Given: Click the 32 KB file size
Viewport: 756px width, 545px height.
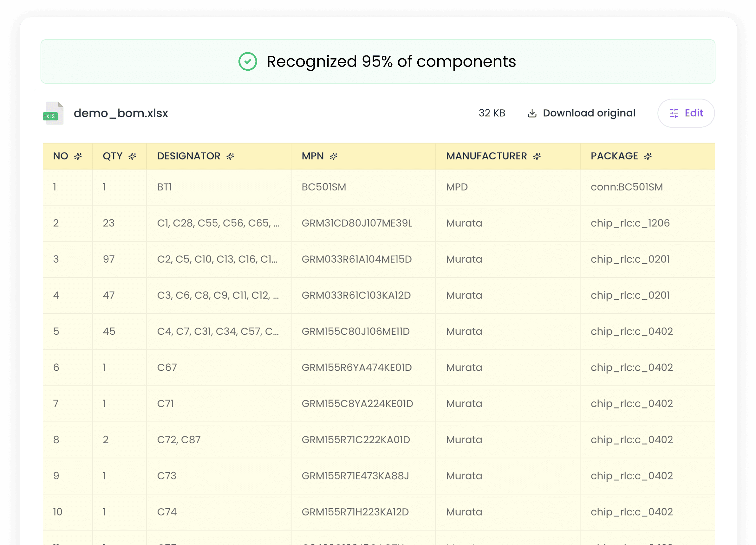Looking at the screenshot, I should [x=492, y=113].
